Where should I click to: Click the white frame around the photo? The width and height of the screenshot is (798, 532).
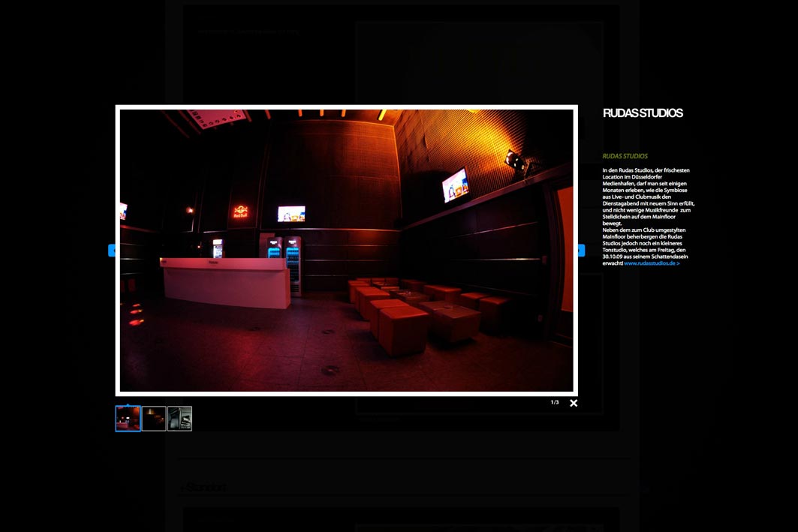click(x=346, y=109)
